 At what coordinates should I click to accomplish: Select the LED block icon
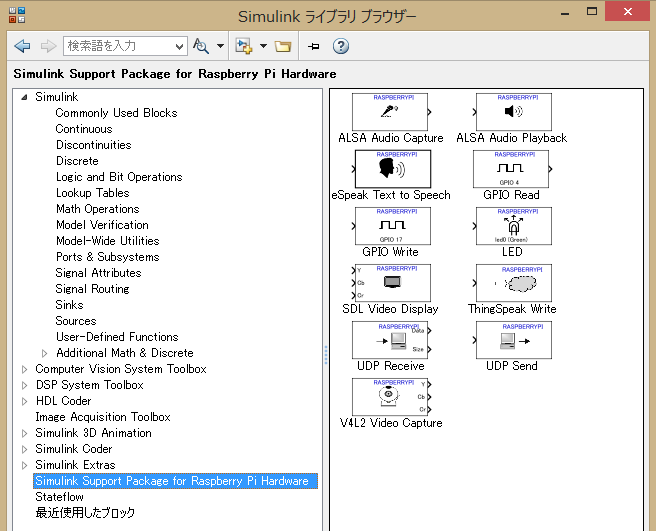[512, 226]
